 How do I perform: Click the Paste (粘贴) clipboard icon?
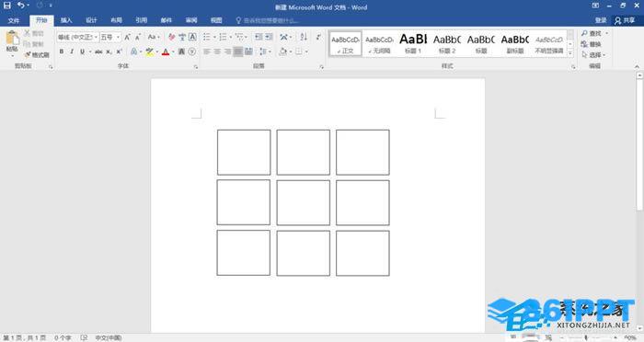click(12, 39)
